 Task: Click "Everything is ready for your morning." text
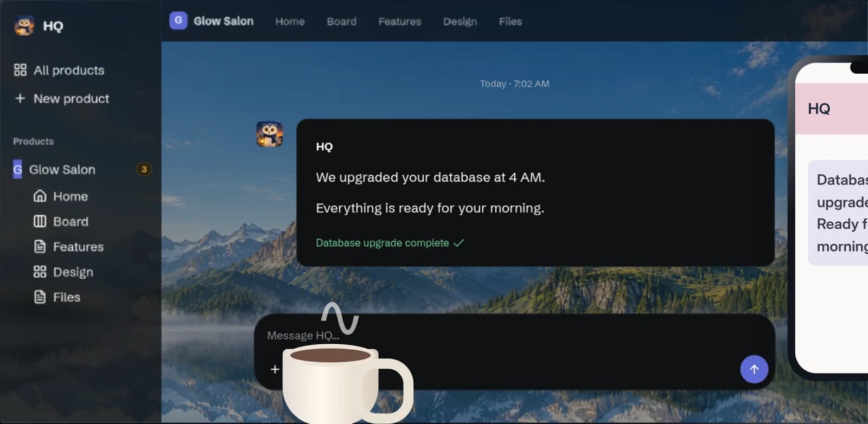tap(430, 208)
